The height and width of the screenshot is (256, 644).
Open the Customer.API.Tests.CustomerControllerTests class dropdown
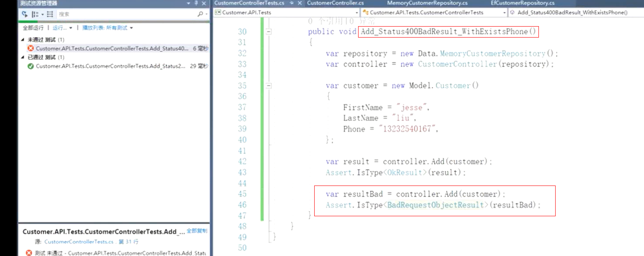433,12
